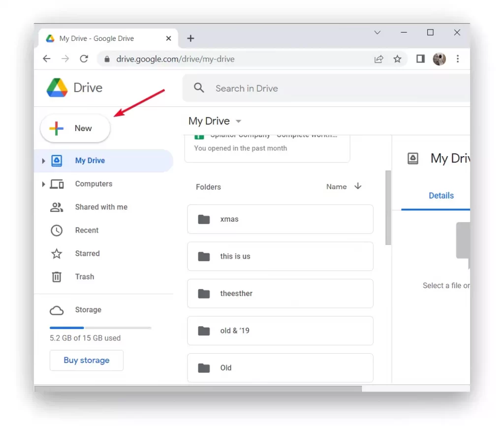Click the Shared with me people icon

pyautogui.click(x=57, y=207)
